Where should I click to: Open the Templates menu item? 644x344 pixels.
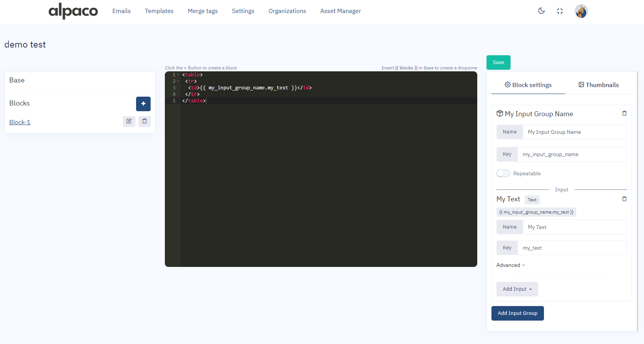[x=159, y=11]
